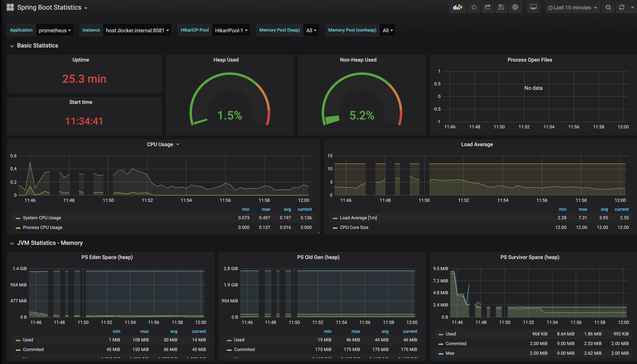Hide the System CPU Usage series
The image size is (637, 364).
coord(42,218)
